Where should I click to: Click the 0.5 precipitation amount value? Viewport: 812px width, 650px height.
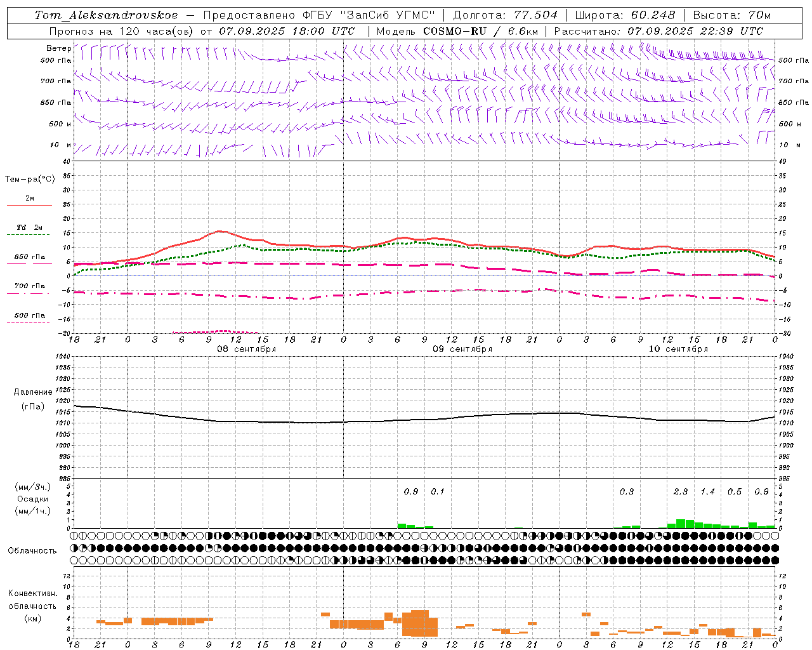[x=735, y=492]
